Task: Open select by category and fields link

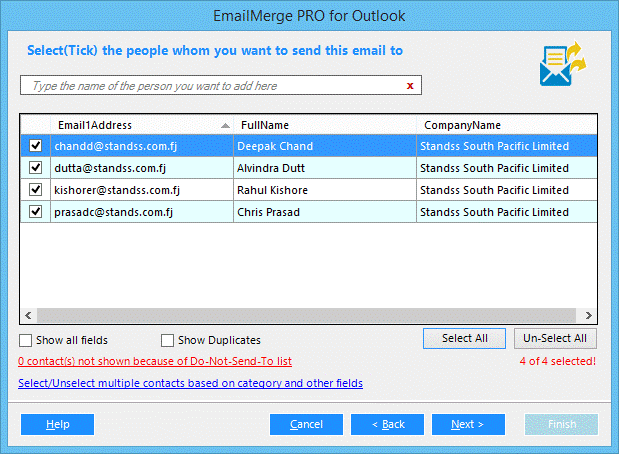Action: click(190, 383)
